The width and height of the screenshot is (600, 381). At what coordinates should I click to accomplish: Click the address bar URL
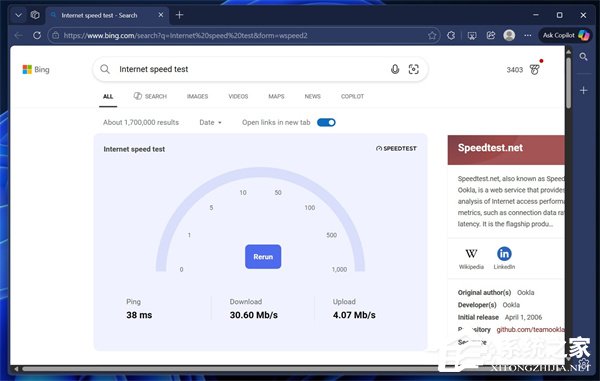(185, 36)
